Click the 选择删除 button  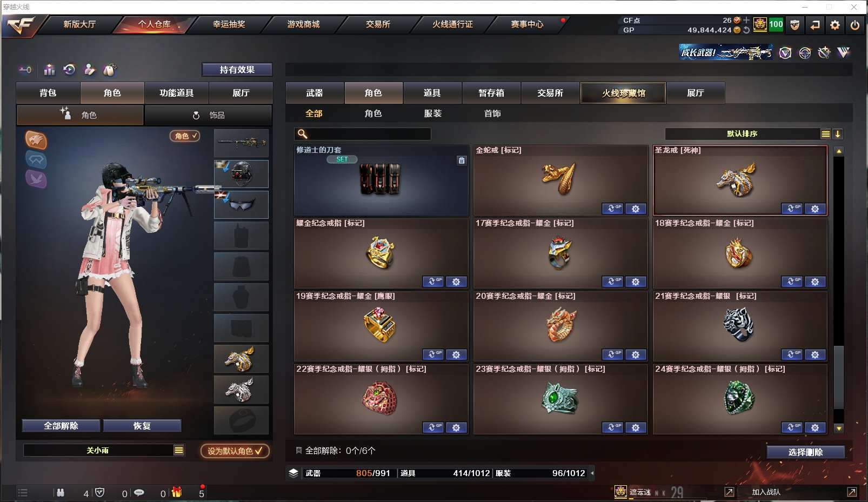[x=805, y=452]
